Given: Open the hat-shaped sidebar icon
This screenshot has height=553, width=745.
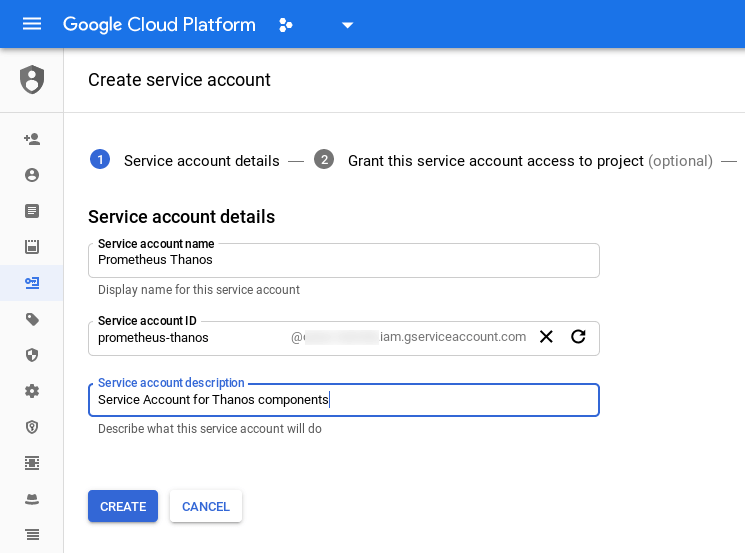Looking at the screenshot, I should point(32,499).
